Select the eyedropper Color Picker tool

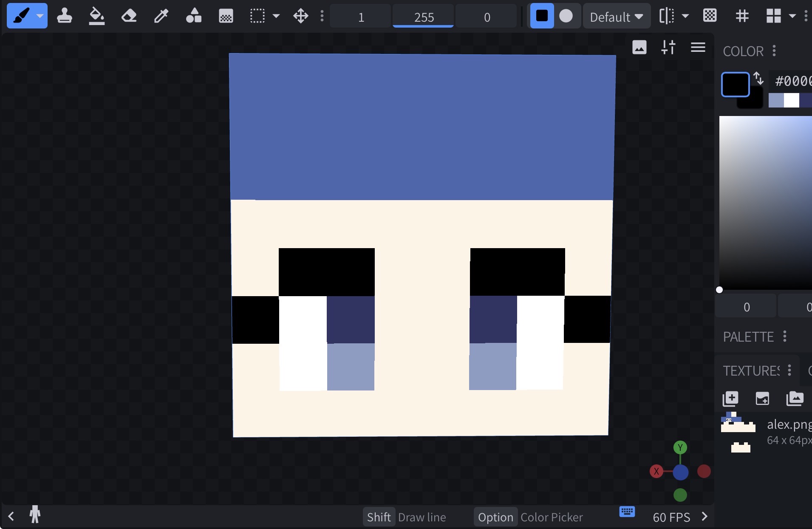tap(161, 16)
